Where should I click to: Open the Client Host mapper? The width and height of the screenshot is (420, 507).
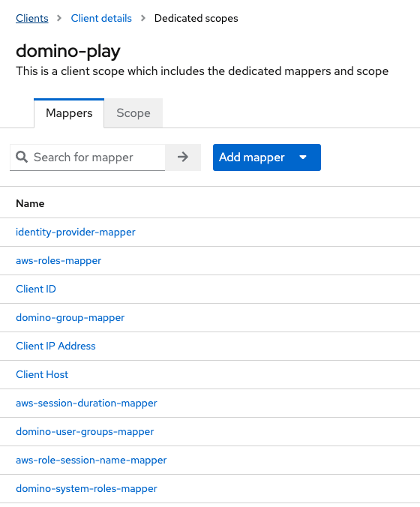pyautogui.click(x=42, y=374)
